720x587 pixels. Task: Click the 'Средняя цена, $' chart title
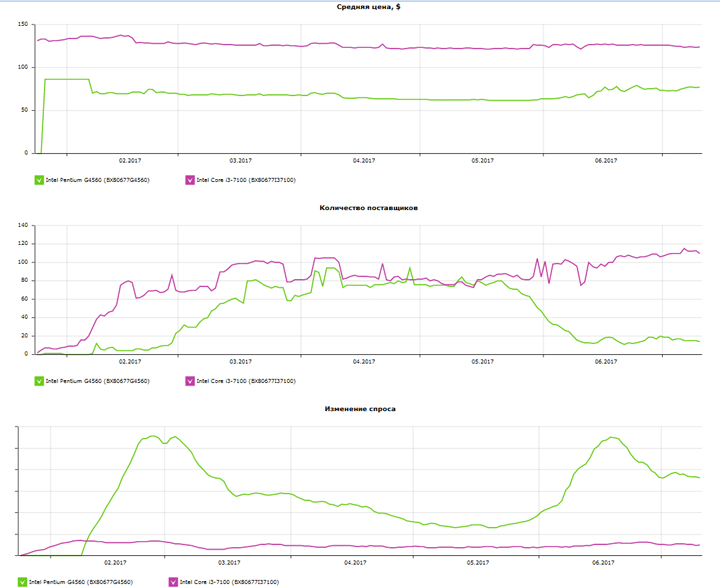(368, 7)
